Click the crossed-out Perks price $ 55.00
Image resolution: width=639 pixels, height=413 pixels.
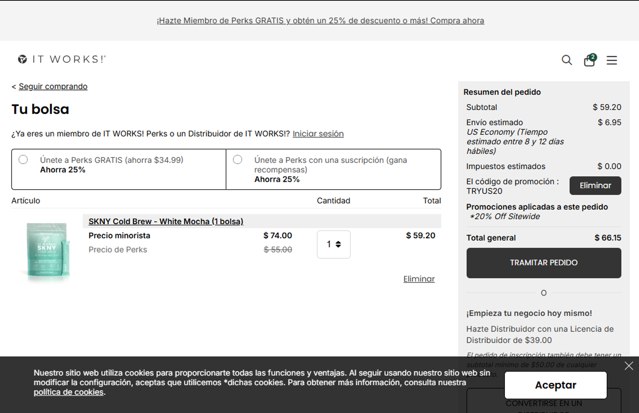pos(278,250)
